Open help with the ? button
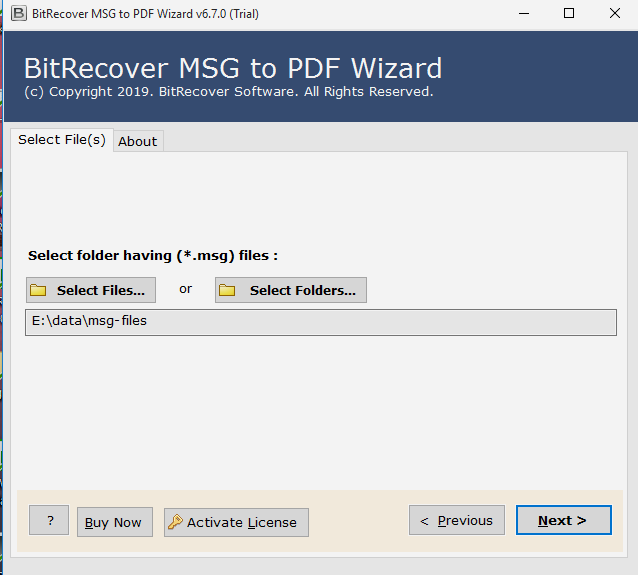The height and width of the screenshot is (575, 638). (x=49, y=520)
